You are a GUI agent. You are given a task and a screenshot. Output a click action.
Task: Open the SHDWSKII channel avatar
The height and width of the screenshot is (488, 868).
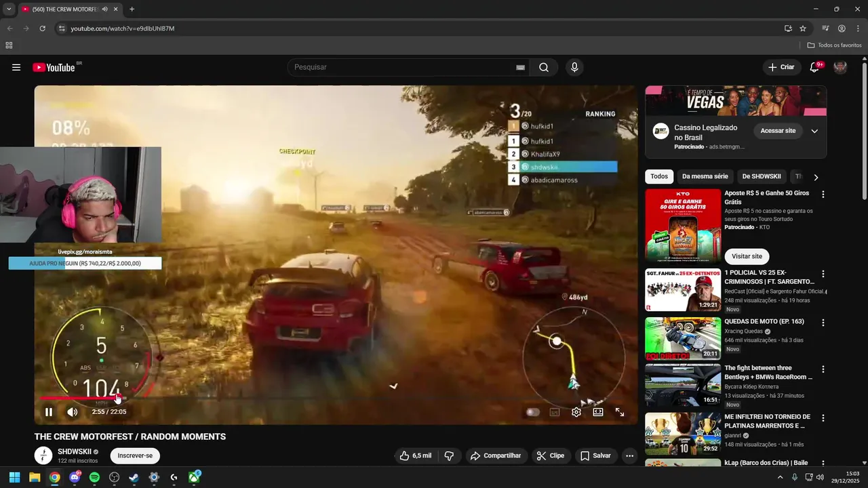[43, 455]
